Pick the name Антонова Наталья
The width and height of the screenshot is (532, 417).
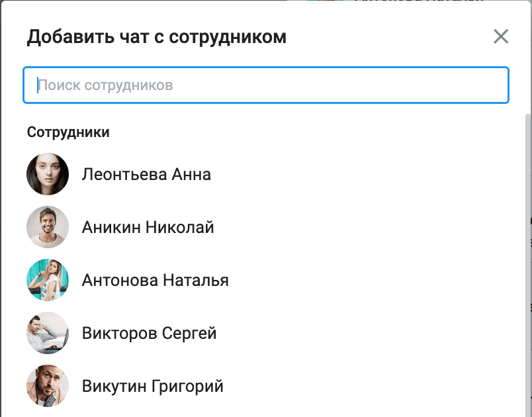click(155, 280)
